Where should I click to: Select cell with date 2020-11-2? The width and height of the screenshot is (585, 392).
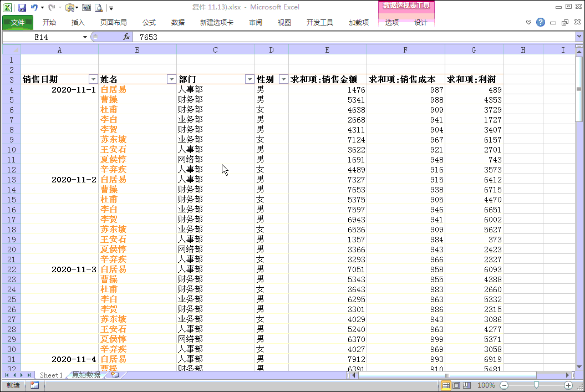[60, 180]
